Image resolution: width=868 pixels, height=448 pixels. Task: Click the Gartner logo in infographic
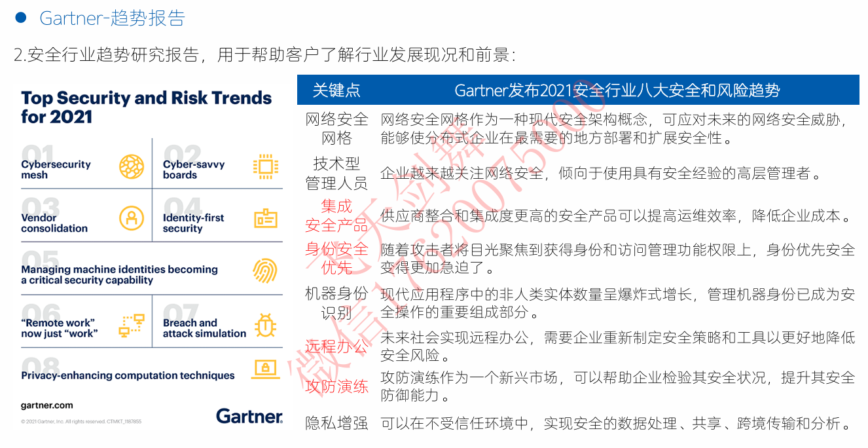click(x=249, y=416)
